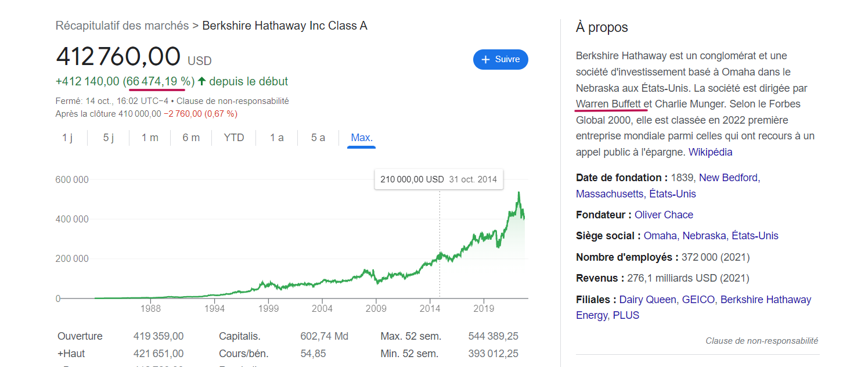Image resolution: width=868 pixels, height=367 pixels.
Task: Open the Oliver Chace founder link
Action: tap(664, 215)
